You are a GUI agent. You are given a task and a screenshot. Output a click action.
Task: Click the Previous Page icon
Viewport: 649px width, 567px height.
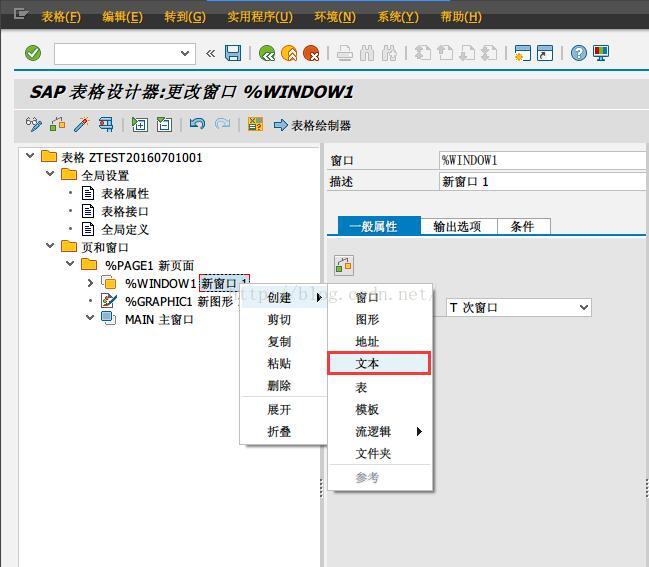(x=445, y=53)
